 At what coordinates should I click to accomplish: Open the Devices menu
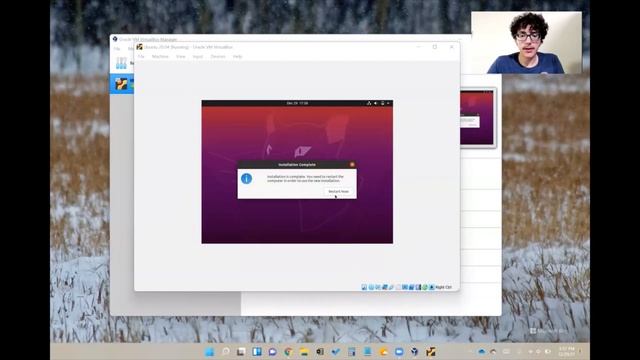(x=218, y=56)
